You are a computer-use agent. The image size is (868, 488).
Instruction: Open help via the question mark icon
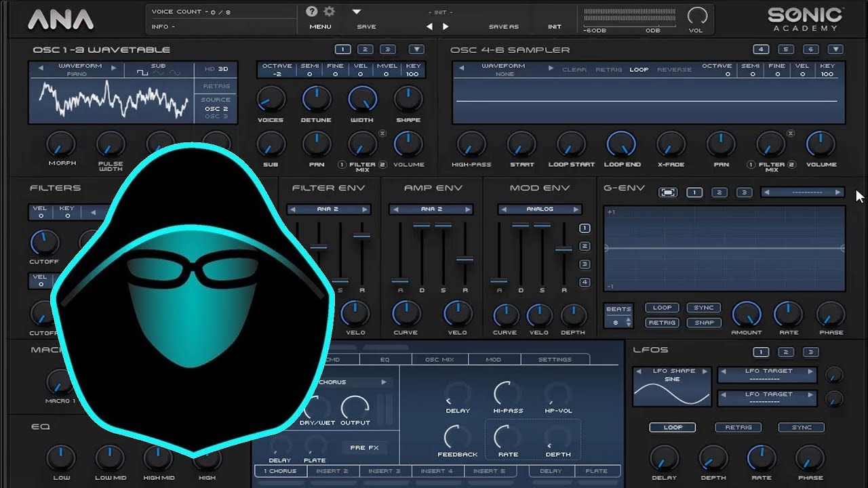(x=312, y=11)
